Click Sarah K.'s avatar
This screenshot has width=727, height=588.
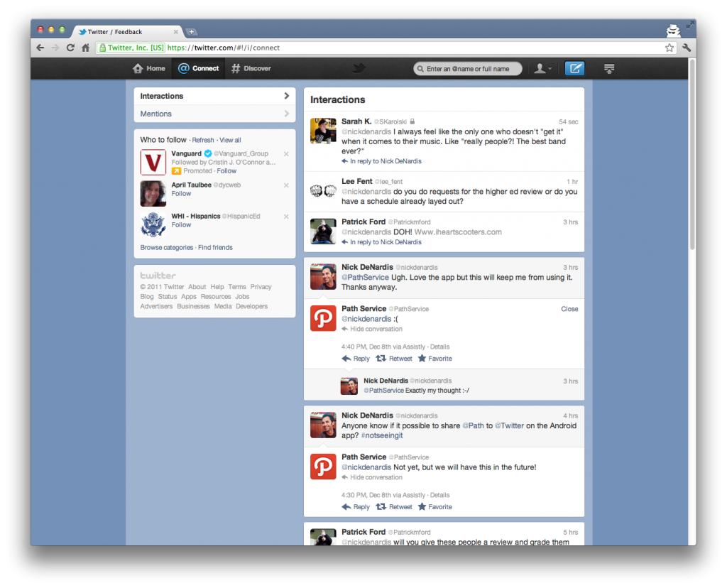click(x=323, y=131)
